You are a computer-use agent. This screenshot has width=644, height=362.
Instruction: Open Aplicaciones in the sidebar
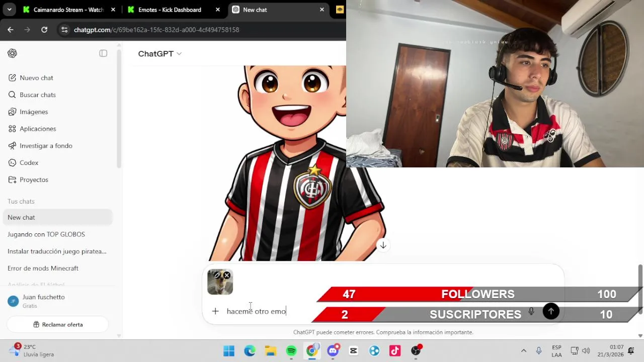pos(58,129)
